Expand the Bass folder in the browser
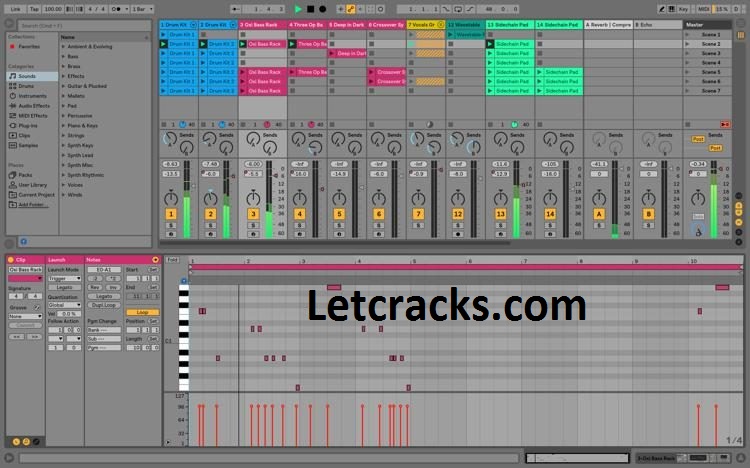The image size is (750, 468). coord(63,56)
